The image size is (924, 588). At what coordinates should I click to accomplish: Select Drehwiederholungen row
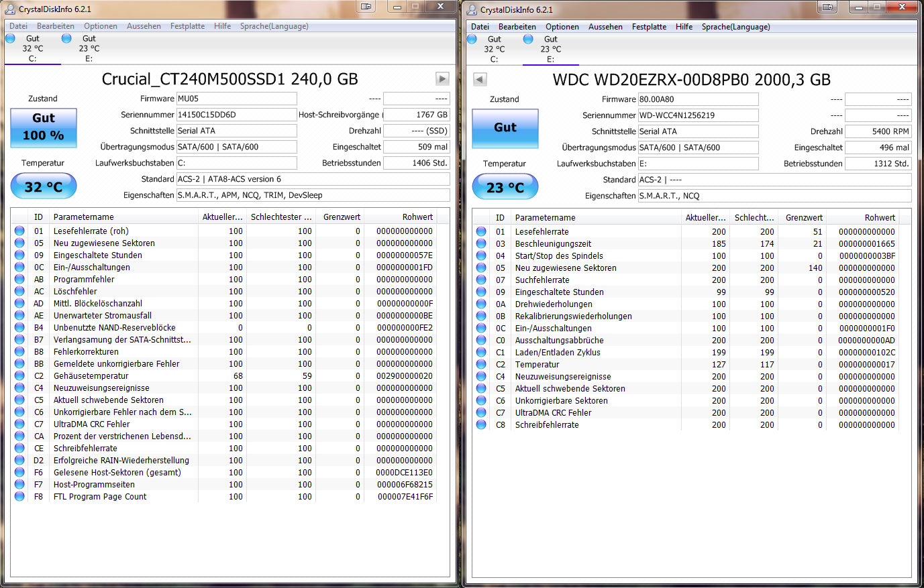(686, 304)
